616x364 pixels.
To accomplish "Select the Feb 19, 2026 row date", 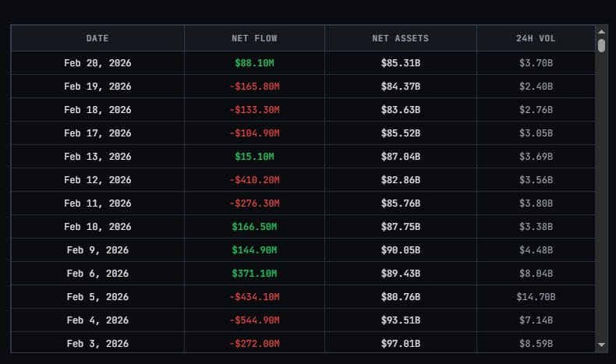I will [97, 87].
